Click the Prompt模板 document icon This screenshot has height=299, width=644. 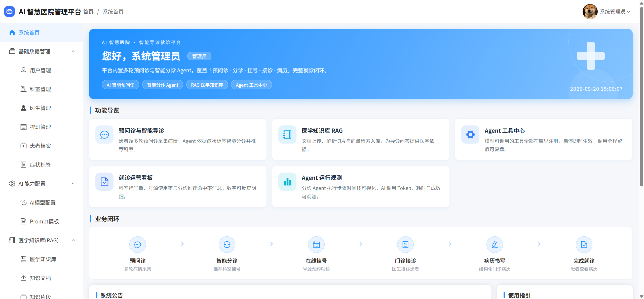(23, 221)
